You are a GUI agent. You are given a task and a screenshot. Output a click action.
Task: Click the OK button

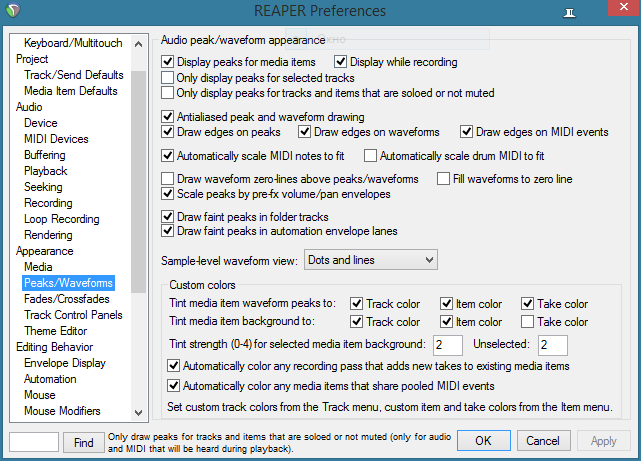tap(483, 441)
